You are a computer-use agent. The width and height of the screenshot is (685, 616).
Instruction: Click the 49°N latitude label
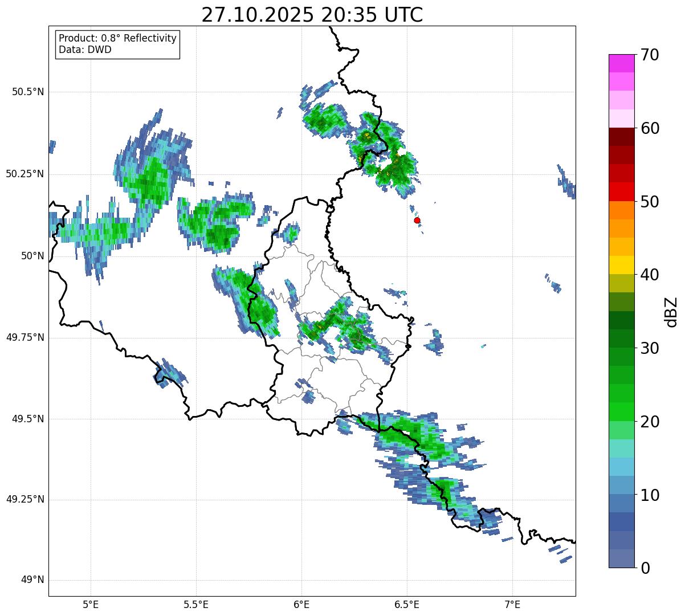pos(32,580)
